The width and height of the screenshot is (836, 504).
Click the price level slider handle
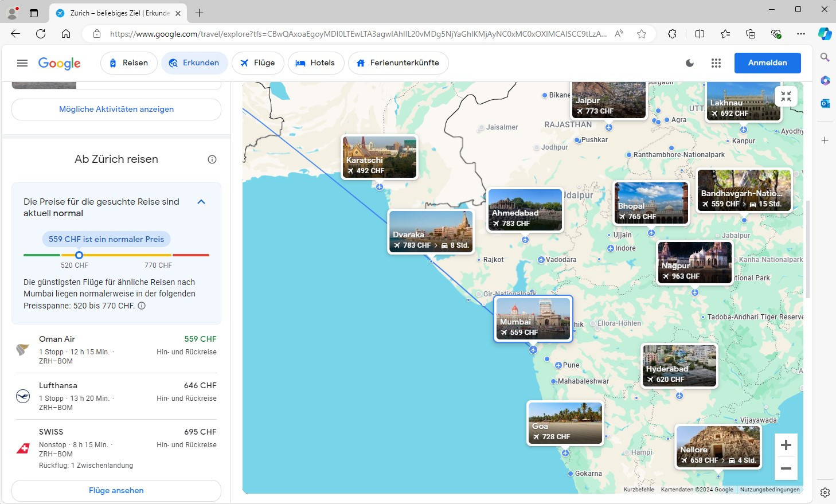click(79, 255)
